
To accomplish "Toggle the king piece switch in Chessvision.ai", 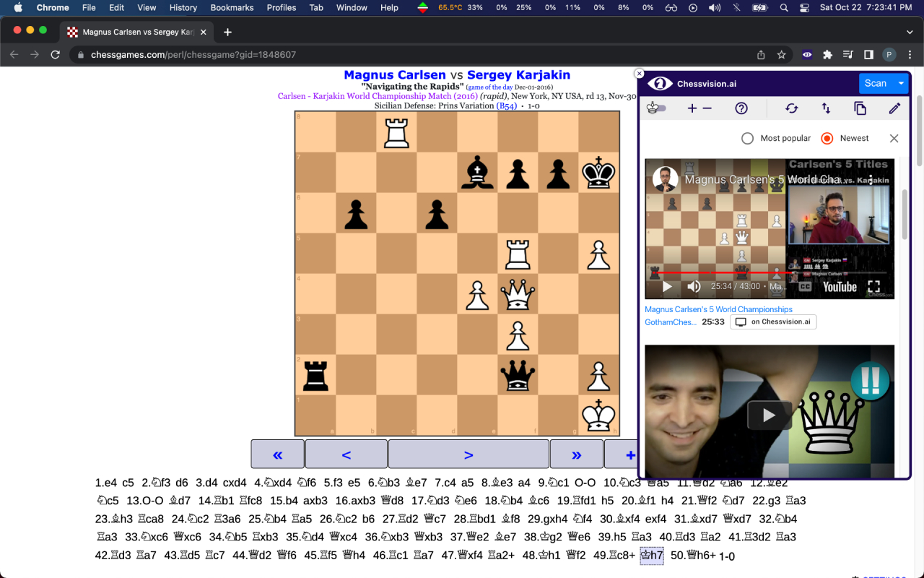I will pyautogui.click(x=655, y=107).
